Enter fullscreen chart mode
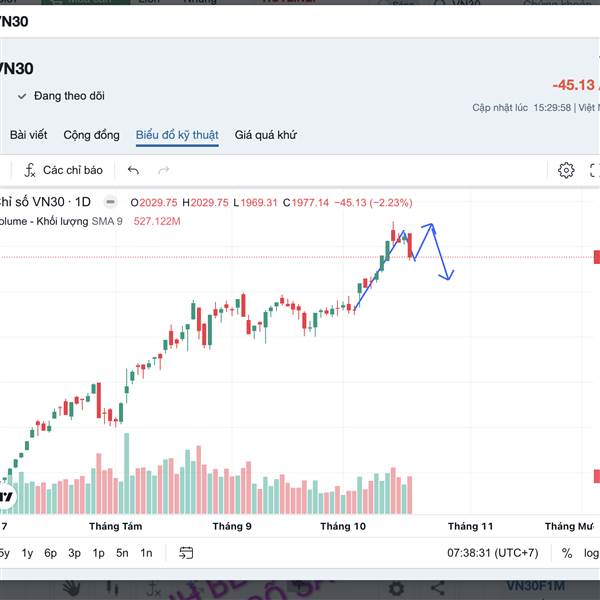This screenshot has width=600, height=600. [594, 170]
